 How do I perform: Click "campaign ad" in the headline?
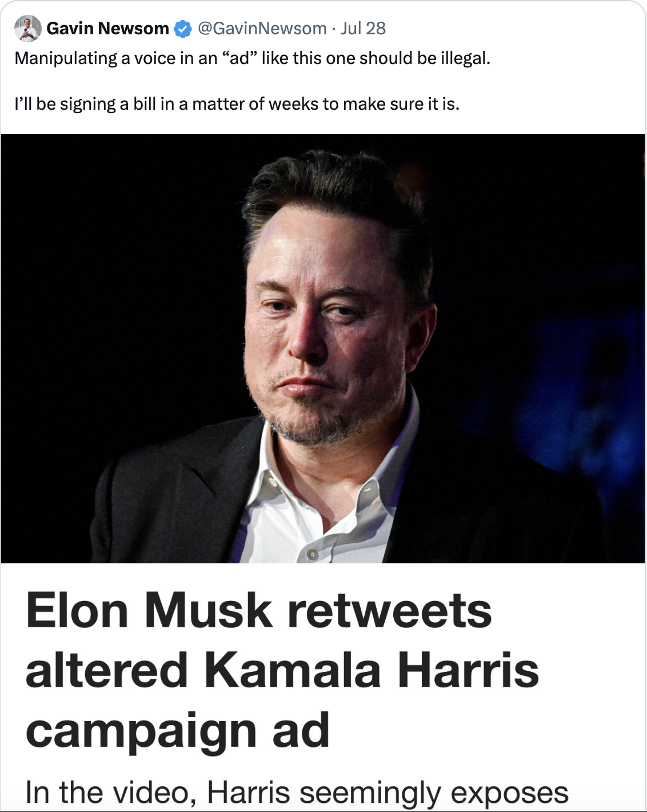(x=177, y=730)
